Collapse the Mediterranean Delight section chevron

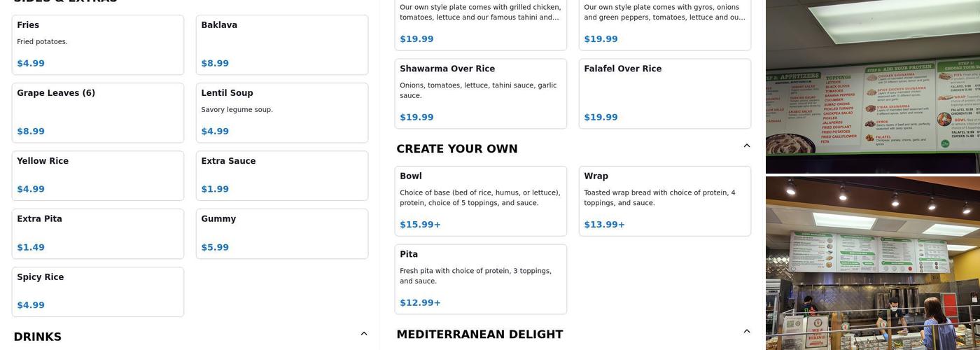[746, 331]
